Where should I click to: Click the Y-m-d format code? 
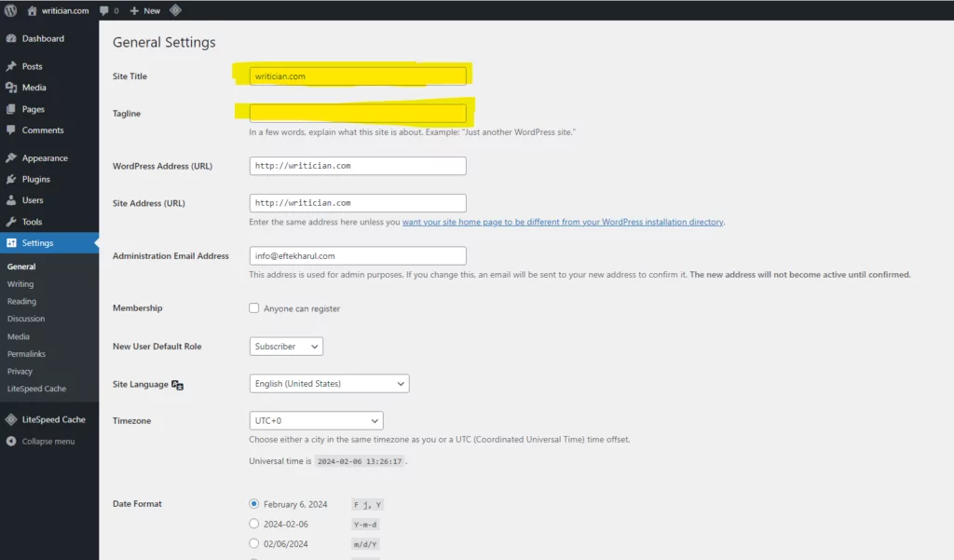pyautogui.click(x=365, y=524)
